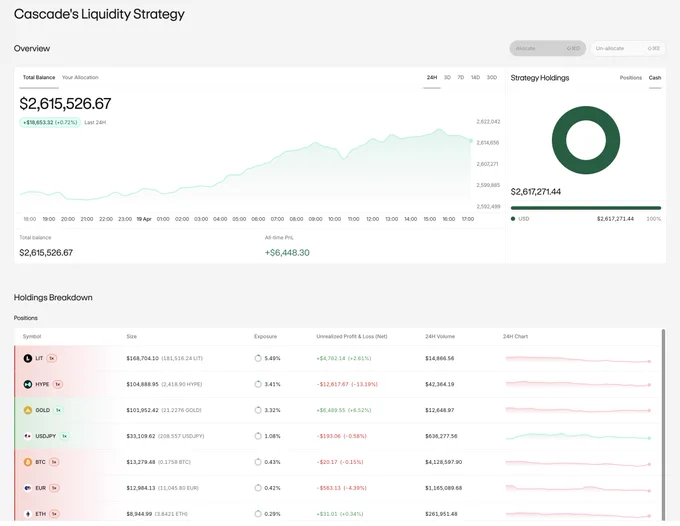Click the HYPE token icon
The height and width of the screenshot is (526, 680).
tap(28, 384)
